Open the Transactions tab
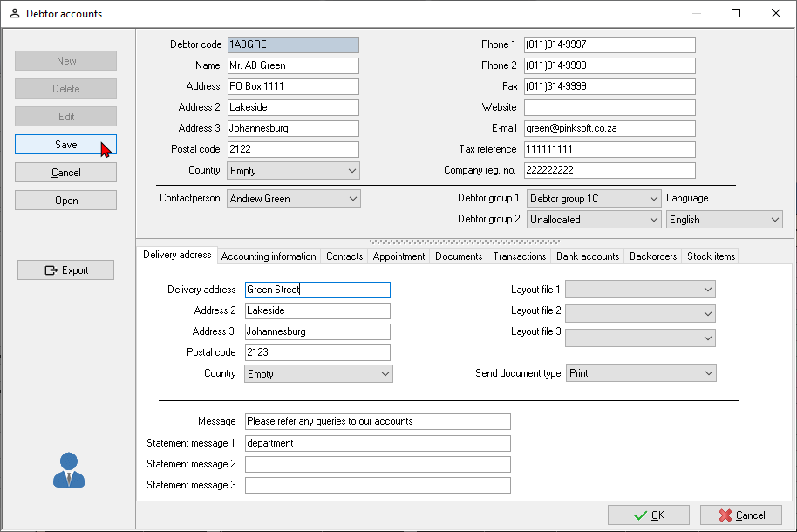Screen dimensions: 797x532 coord(519,256)
